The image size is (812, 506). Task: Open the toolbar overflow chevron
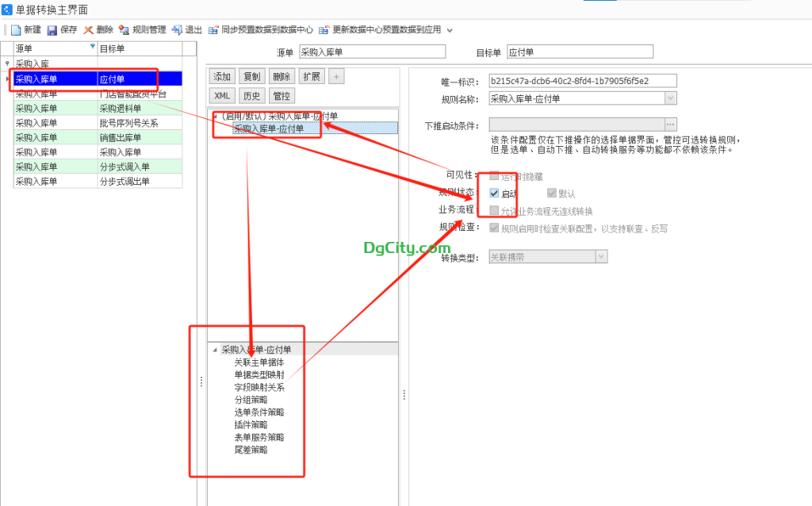(450, 29)
